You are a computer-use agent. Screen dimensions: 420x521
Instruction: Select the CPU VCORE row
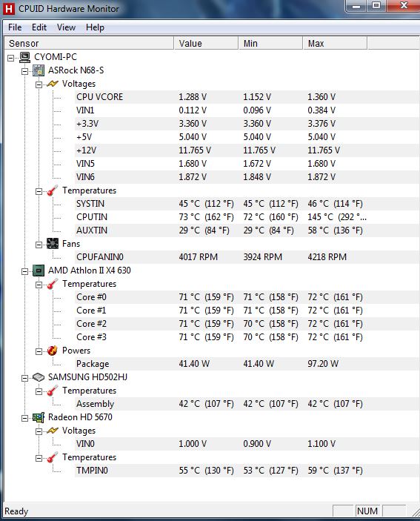click(247, 97)
